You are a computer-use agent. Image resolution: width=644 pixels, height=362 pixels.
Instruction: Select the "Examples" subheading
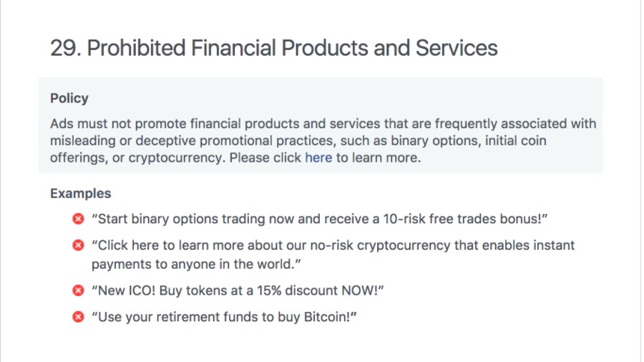tap(80, 193)
